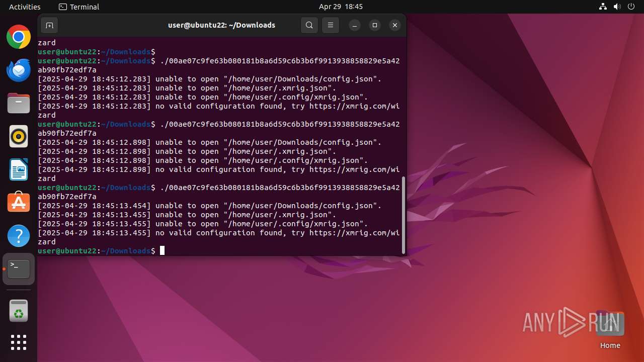644x362 pixels.
Task: Open the Files manager in dock
Action: pyautogui.click(x=19, y=103)
